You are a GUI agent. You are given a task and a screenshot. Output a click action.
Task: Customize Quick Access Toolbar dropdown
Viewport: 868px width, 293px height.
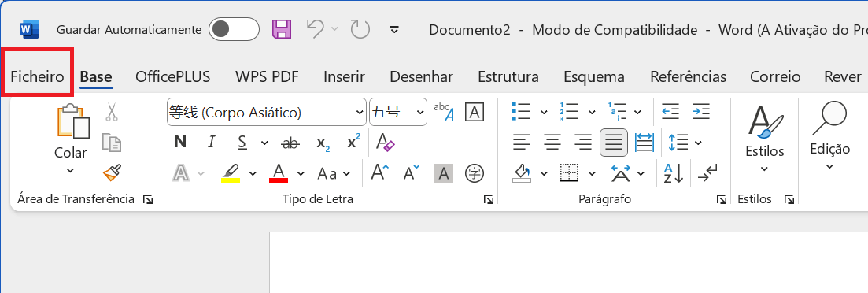pos(395,29)
